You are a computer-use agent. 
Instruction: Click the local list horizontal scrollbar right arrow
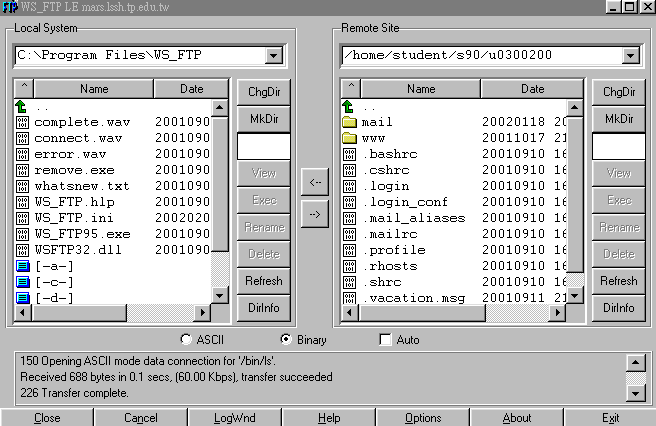click(x=203, y=312)
